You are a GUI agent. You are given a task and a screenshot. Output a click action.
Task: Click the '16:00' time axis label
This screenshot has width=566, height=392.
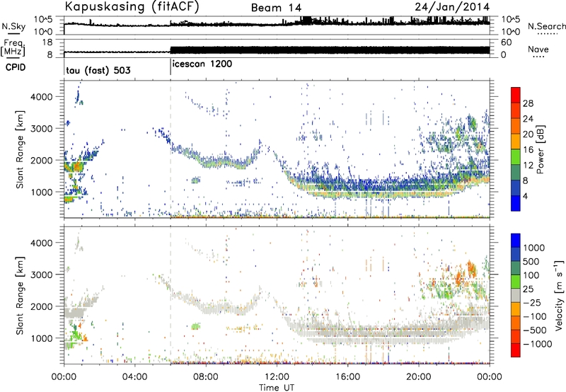(x=347, y=377)
